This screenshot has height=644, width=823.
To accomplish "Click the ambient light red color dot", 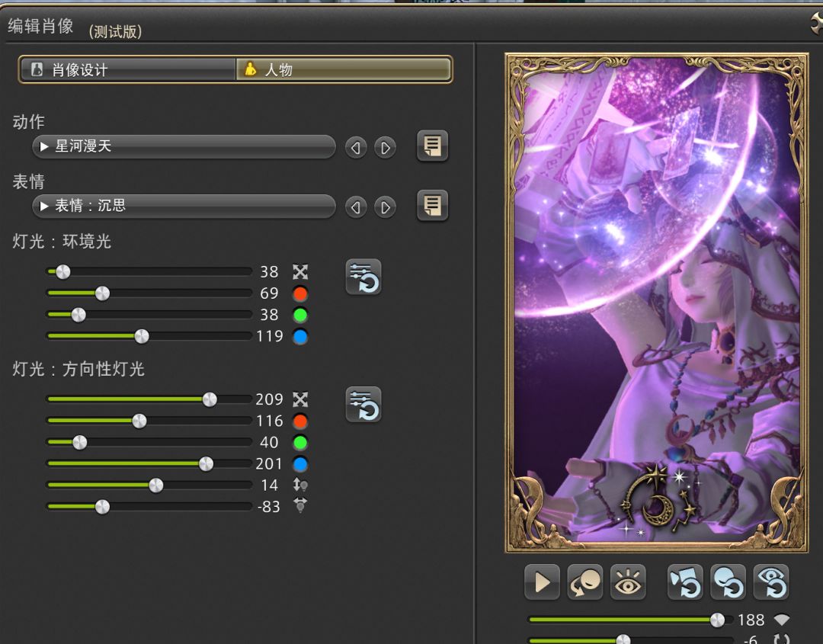I will click(300, 293).
